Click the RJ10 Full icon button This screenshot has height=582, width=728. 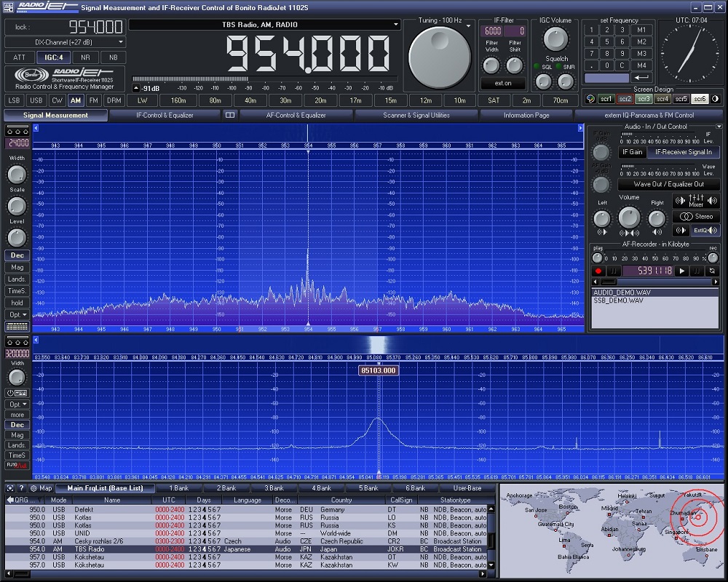click(x=17, y=465)
